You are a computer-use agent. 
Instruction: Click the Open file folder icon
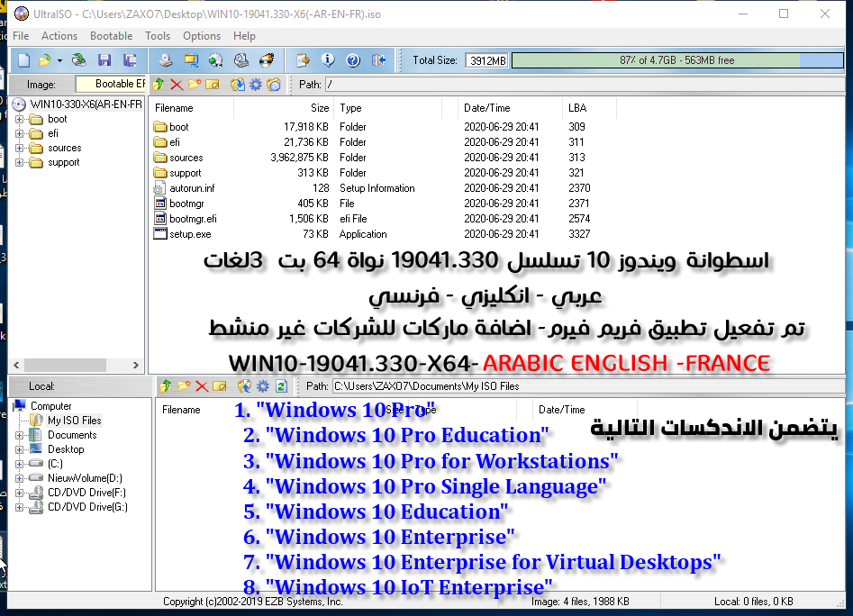(x=45, y=59)
